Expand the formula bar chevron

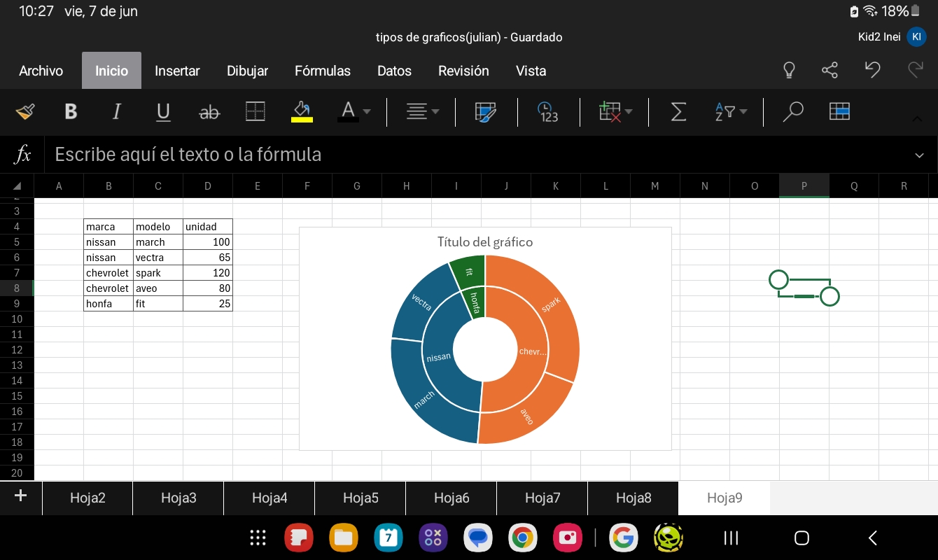tap(919, 155)
